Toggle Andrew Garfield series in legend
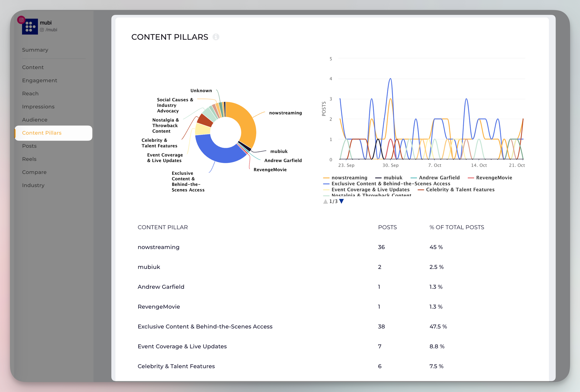The height and width of the screenshot is (392, 580). (x=435, y=177)
